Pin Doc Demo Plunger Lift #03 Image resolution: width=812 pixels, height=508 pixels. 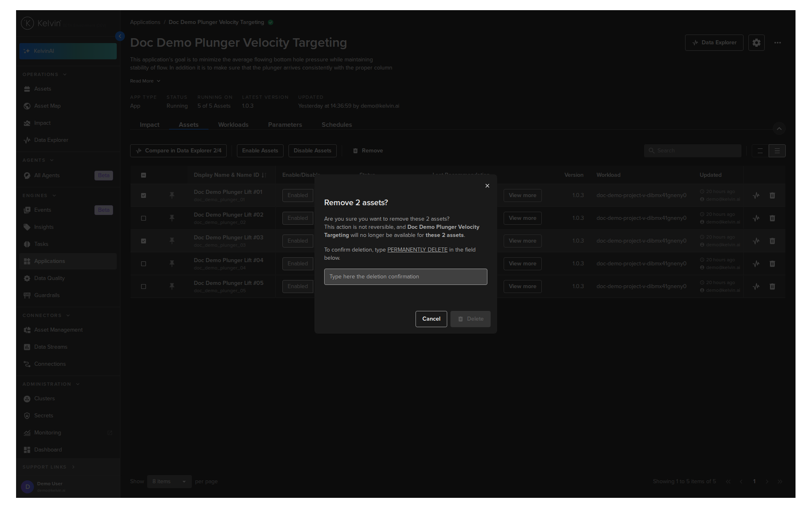click(172, 241)
